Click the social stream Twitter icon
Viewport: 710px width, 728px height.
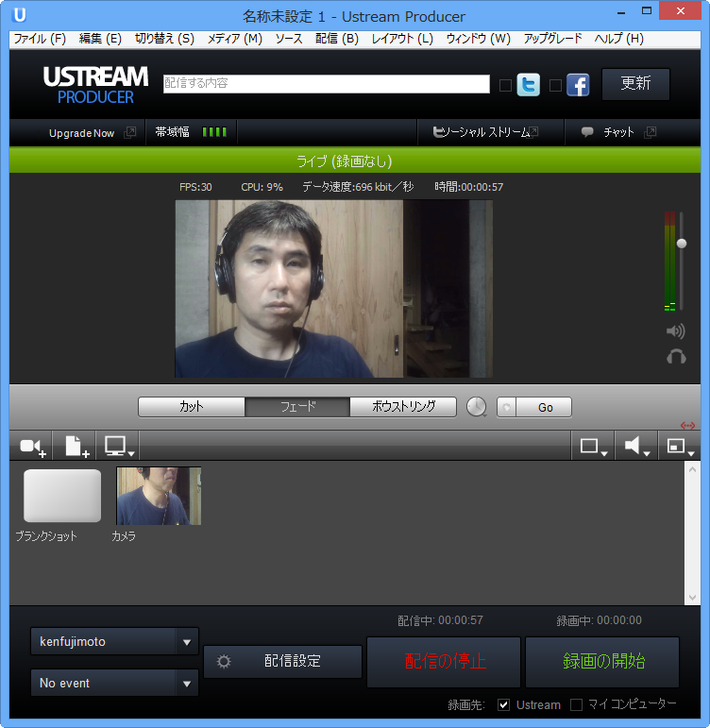tap(437, 132)
